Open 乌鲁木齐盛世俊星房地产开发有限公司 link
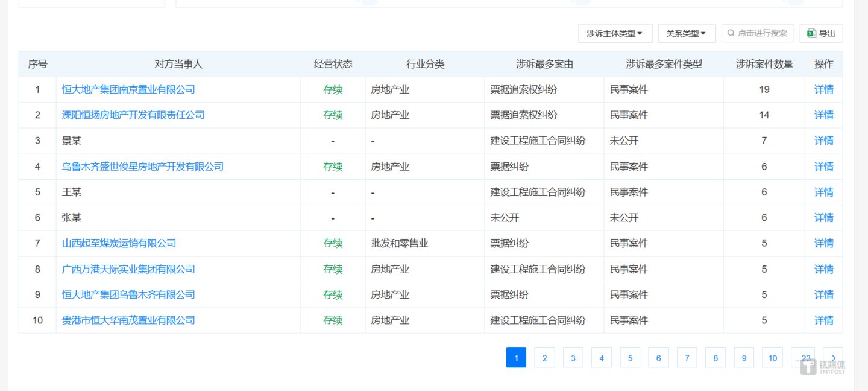The width and height of the screenshot is (868, 391). (143, 167)
